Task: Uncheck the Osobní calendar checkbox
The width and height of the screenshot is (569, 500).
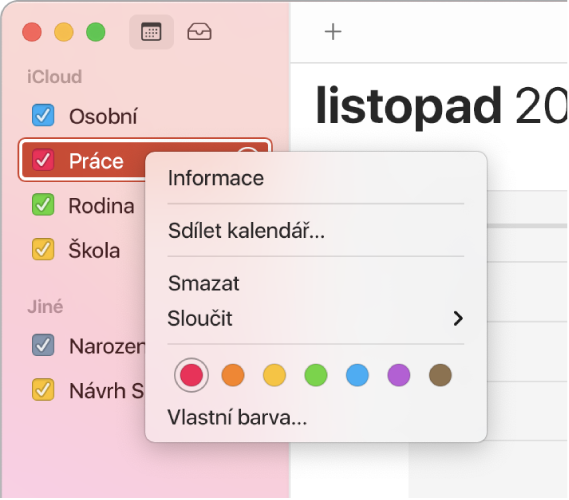Action: [x=43, y=115]
